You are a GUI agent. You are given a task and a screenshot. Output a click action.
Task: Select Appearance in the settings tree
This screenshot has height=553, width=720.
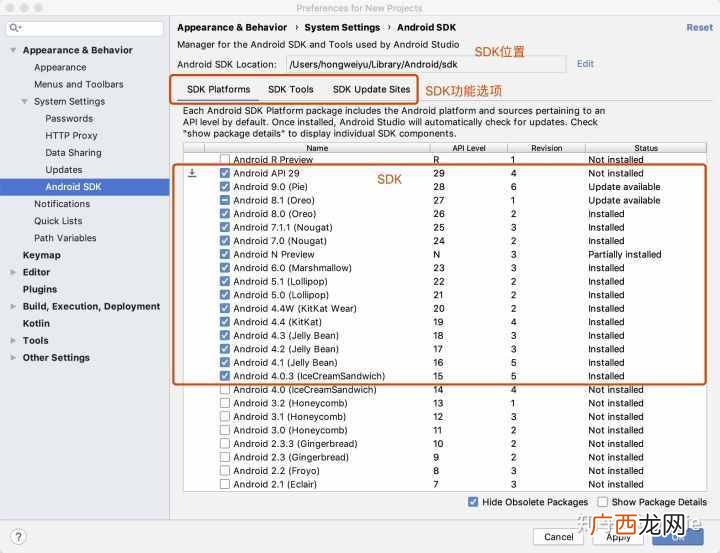point(60,67)
